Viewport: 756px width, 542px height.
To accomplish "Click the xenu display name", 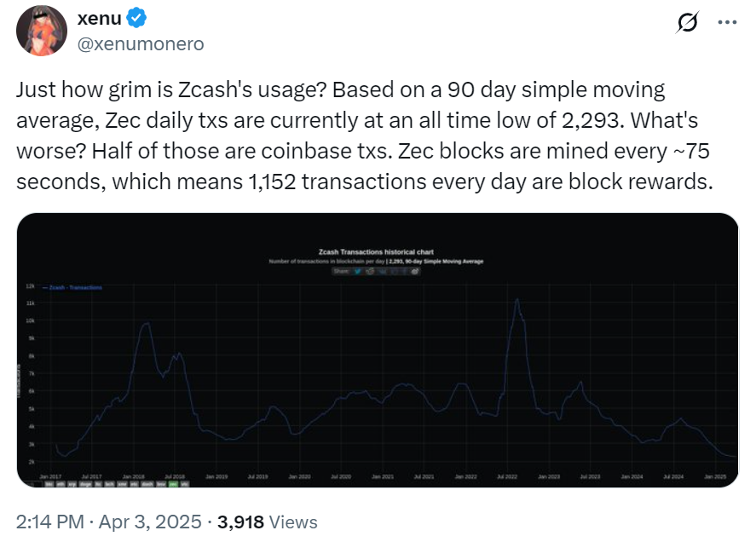I will 100,19.
